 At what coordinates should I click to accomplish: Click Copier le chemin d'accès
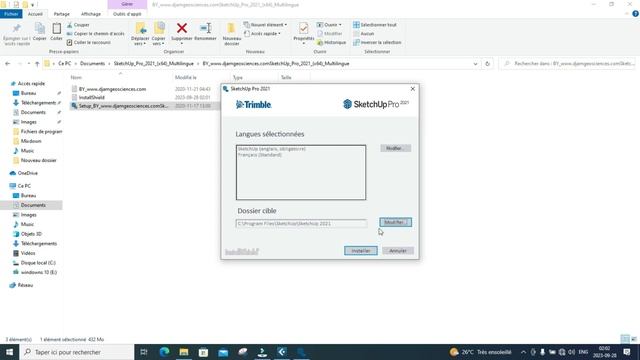[95, 33]
